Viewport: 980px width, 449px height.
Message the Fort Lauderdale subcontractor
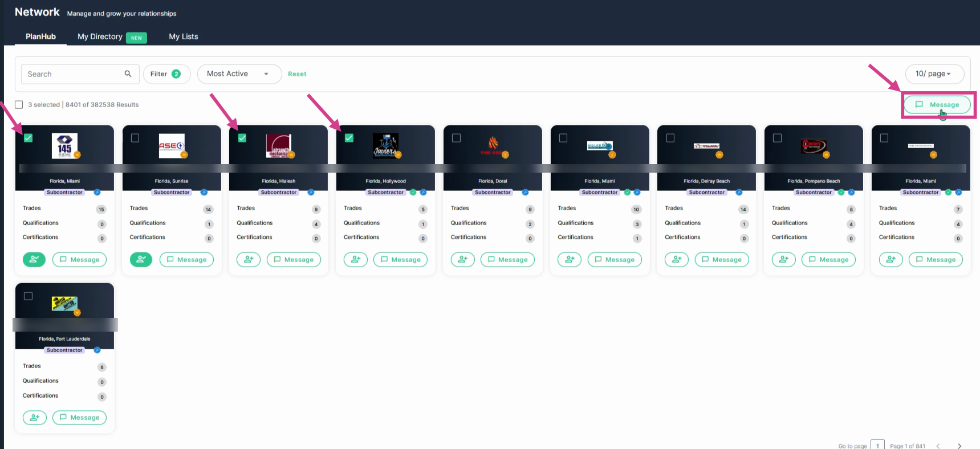[x=79, y=418]
